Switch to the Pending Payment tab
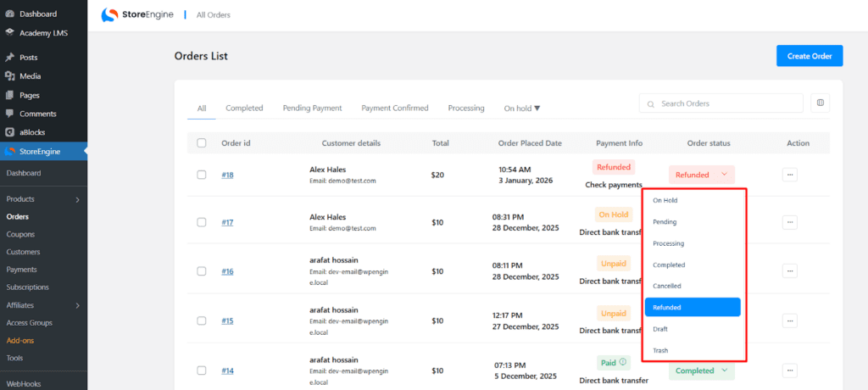The image size is (868, 390). tap(312, 109)
